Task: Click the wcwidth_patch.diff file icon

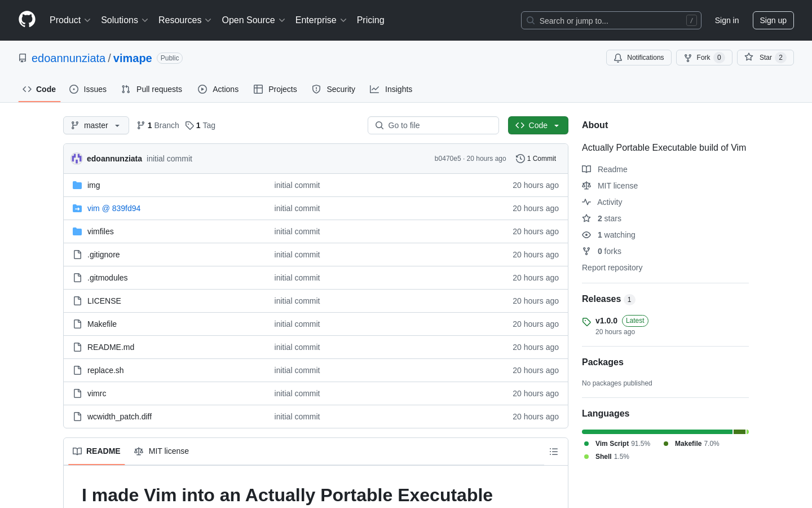Action: click(77, 417)
